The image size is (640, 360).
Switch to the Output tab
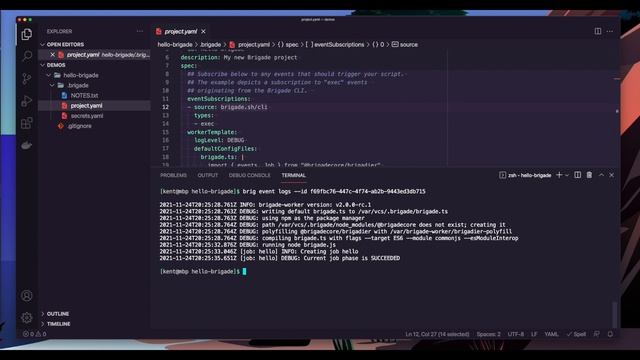click(208, 175)
